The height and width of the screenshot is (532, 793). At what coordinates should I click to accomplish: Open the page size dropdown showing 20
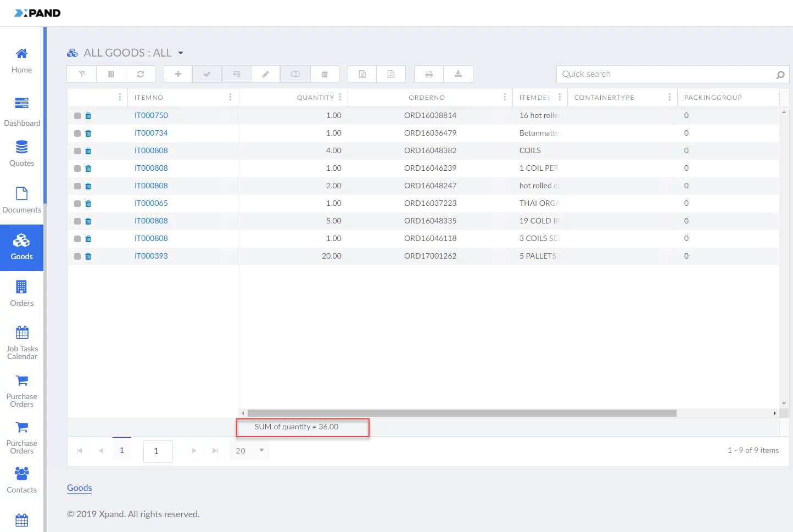[261, 450]
